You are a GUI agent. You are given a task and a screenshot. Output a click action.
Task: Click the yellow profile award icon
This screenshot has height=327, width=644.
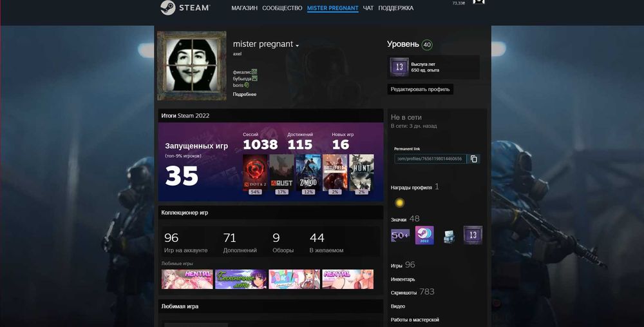pyautogui.click(x=399, y=203)
